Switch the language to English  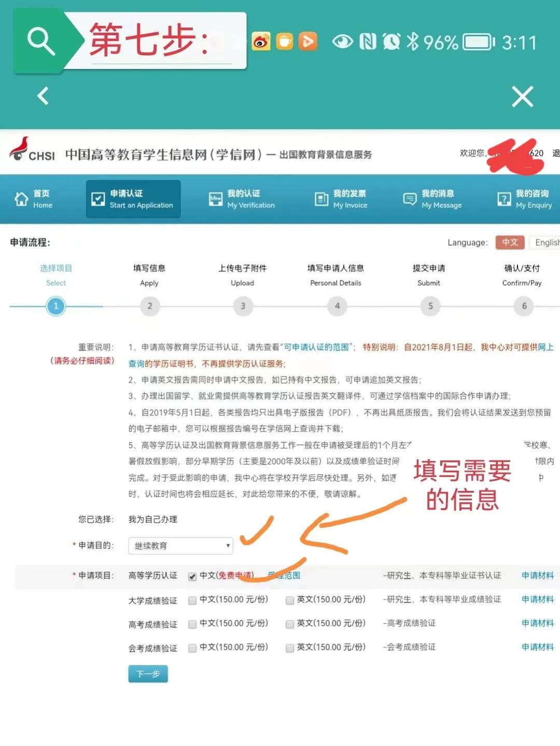click(x=548, y=242)
